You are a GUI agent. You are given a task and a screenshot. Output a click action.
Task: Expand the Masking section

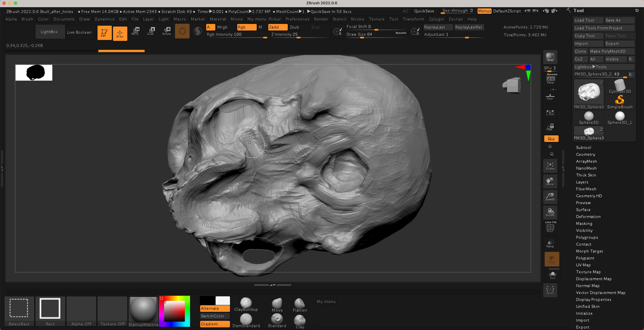coord(584,224)
